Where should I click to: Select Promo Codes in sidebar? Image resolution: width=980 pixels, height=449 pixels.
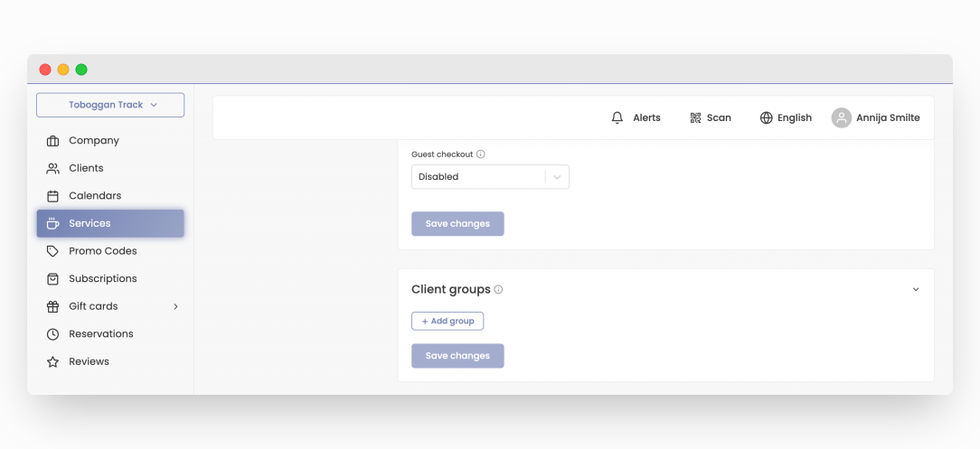(102, 251)
